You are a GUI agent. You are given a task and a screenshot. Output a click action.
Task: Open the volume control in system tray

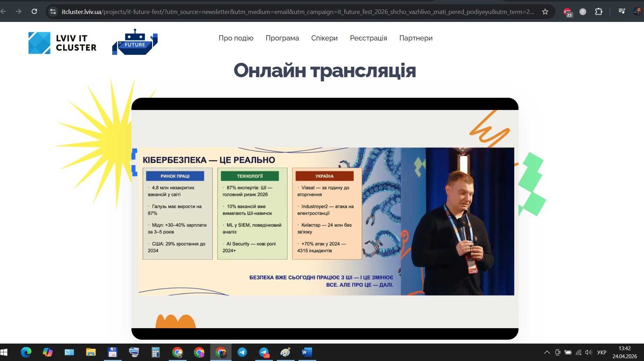tap(589, 352)
